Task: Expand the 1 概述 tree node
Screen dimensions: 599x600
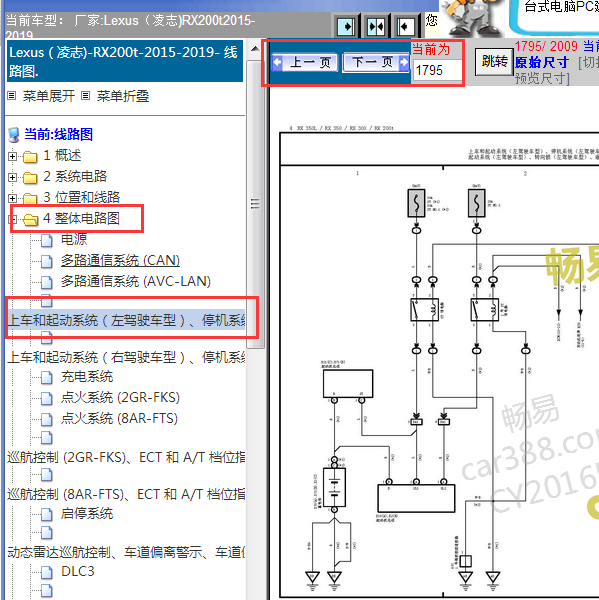Action: click(x=12, y=157)
